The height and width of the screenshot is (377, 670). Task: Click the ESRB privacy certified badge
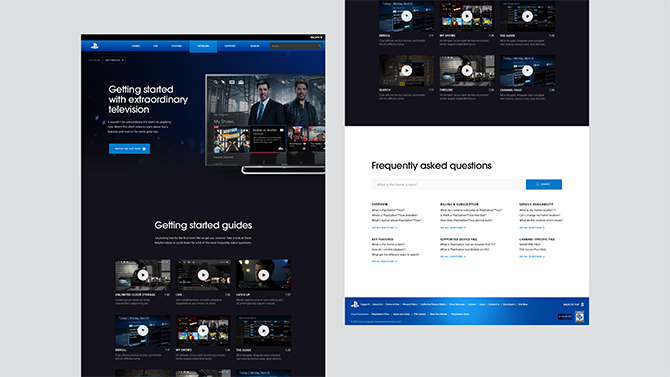579,317
